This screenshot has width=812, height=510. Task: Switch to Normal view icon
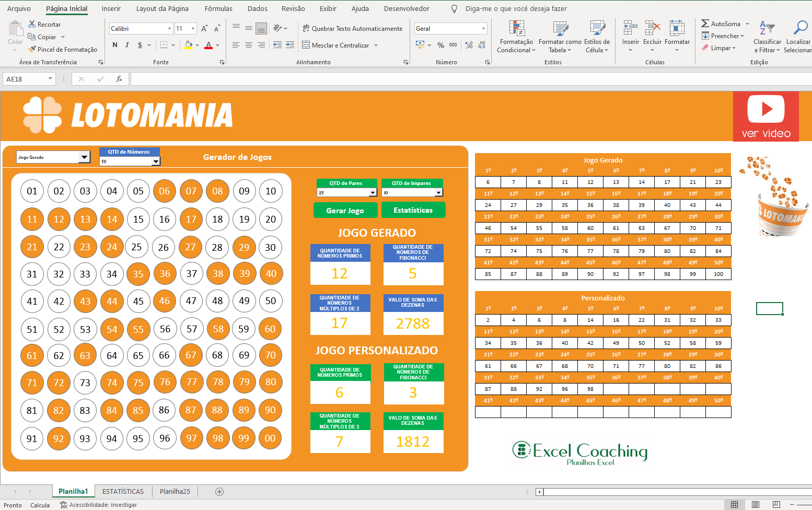click(x=734, y=504)
